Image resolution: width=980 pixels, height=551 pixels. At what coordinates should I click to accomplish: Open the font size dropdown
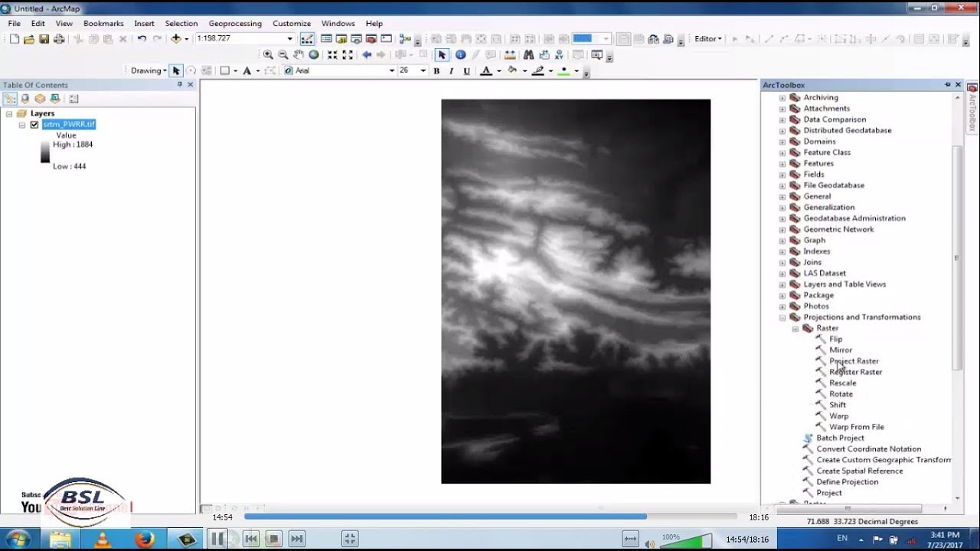[423, 71]
